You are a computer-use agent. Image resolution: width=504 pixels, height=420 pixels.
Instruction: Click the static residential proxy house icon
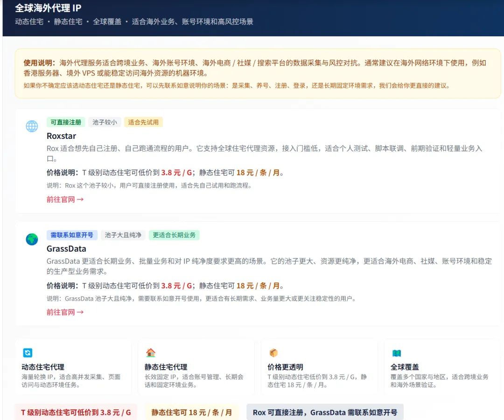tap(151, 352)
